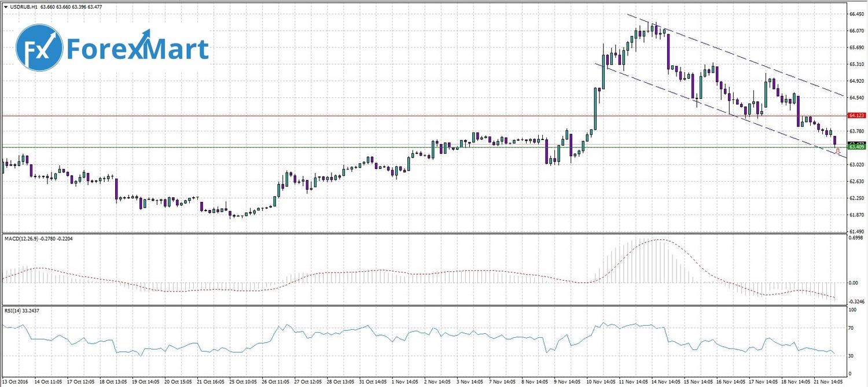
Task: Click the 10 Nov 14:05 time label
Action: click(599, 382)
